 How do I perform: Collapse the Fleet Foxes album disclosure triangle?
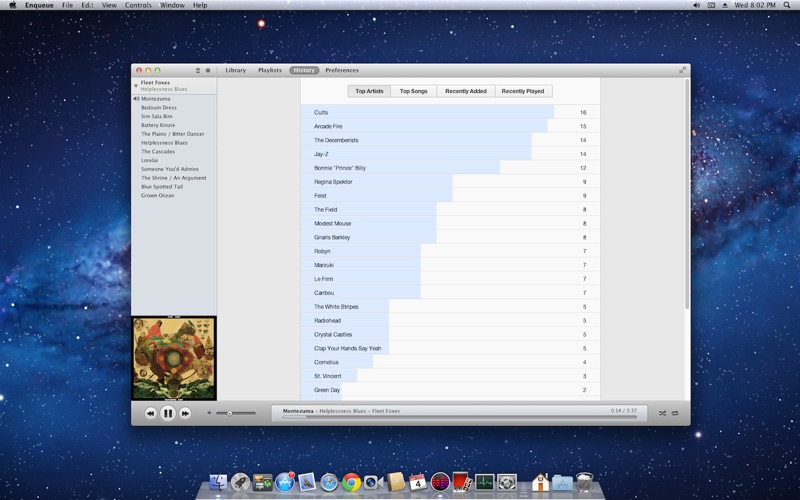[136, 86]
